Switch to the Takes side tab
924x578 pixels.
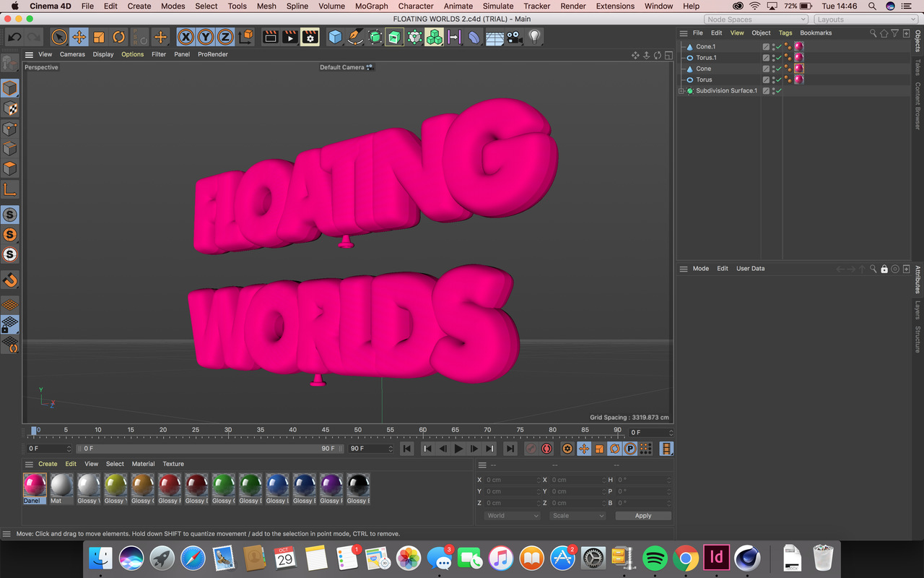(x=918, y=67)
